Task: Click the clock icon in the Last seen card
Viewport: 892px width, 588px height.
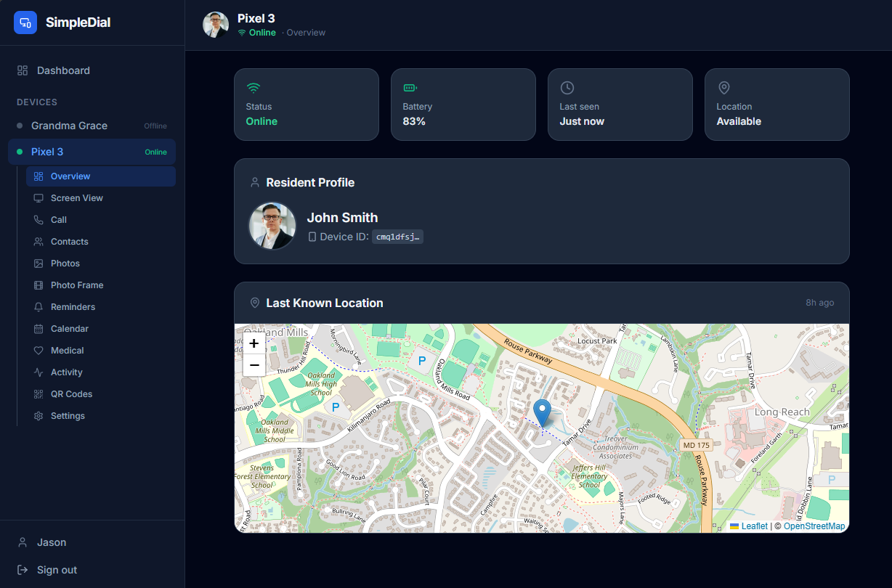Action: 567,88
